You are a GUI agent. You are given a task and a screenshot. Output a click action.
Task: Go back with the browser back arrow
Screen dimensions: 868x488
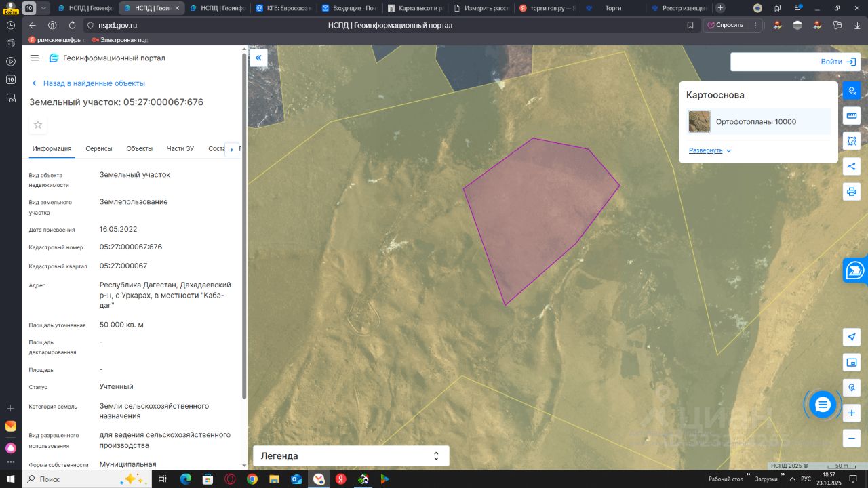click(x=33, y=25)
